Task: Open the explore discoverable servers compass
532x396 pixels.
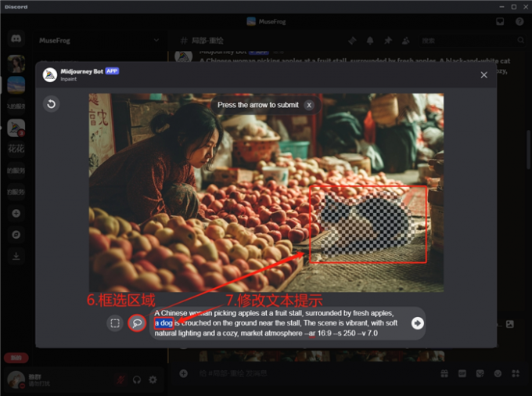Action: [x=16, y=235]
